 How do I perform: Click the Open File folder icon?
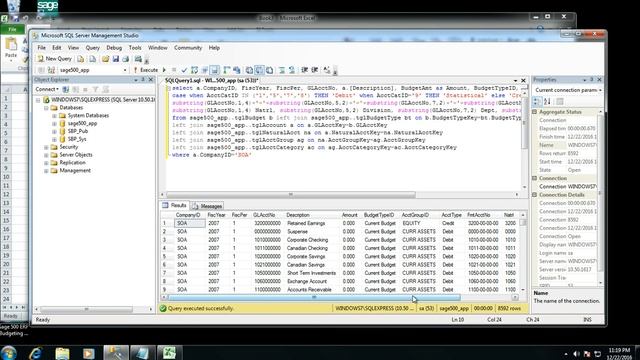pos(105,59)
